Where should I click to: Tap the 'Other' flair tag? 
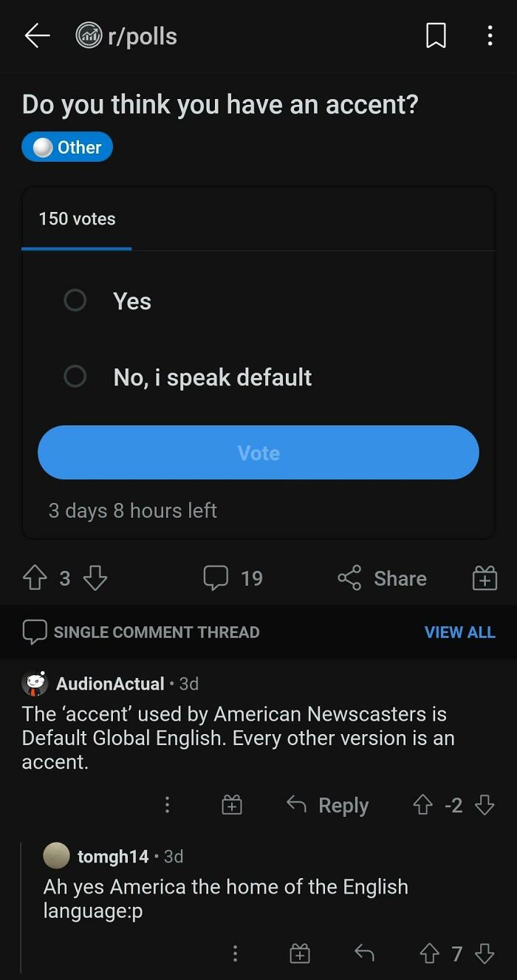click(x=66, y=146)
